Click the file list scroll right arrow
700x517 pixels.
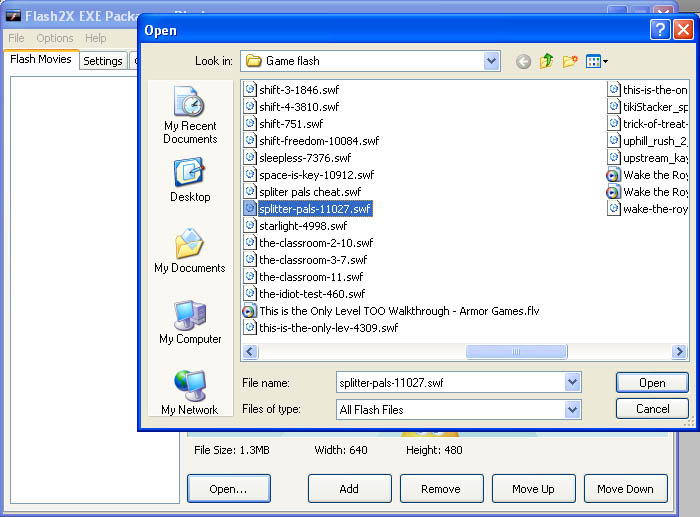tap(679, 351)
